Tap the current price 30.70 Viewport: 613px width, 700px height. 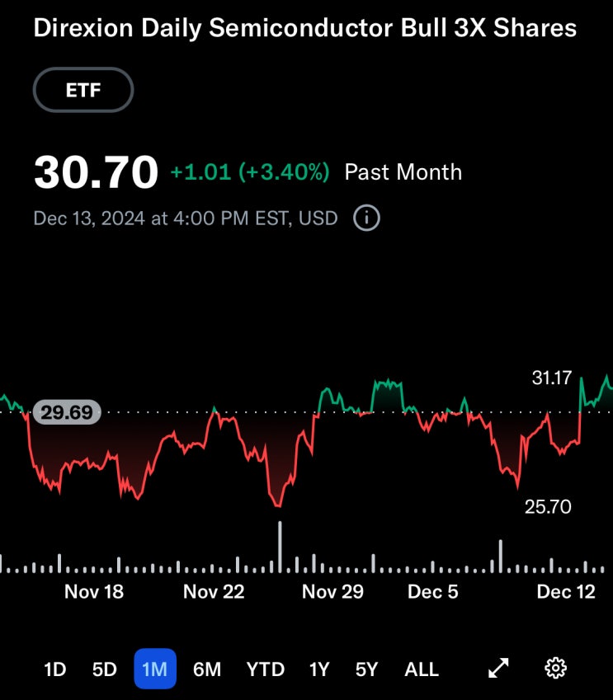point(96,171)
